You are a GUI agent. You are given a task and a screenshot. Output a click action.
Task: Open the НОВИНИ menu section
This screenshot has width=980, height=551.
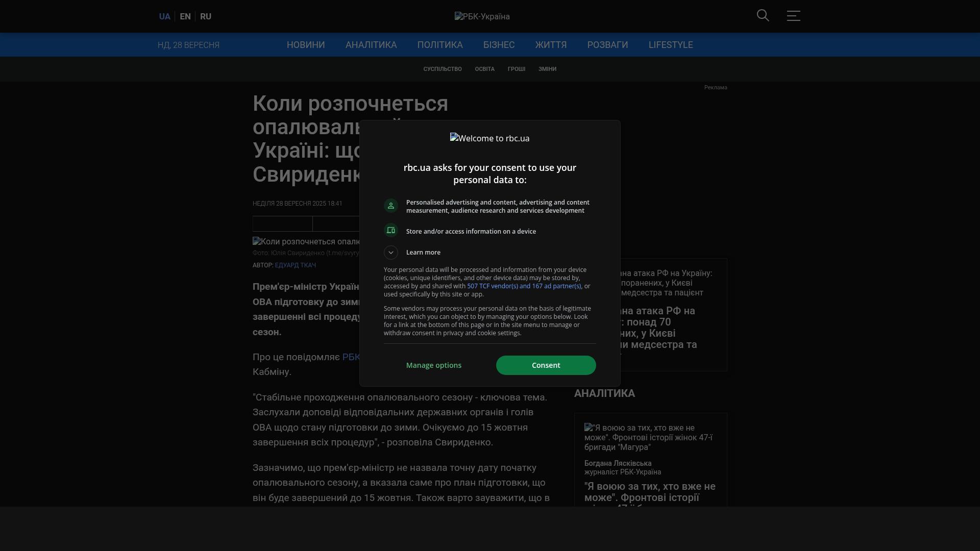point(306,45)
